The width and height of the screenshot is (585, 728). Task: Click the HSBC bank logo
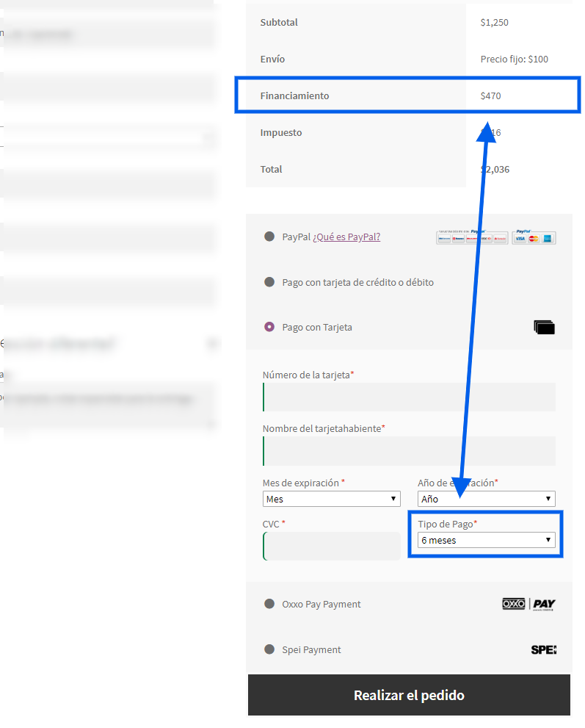tap(486, 239)
